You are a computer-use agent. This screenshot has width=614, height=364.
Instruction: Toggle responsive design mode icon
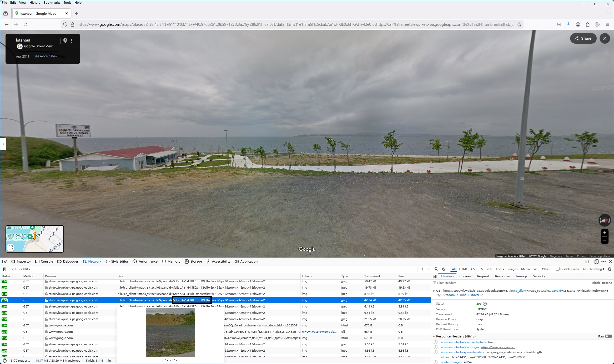coord(596,262)
